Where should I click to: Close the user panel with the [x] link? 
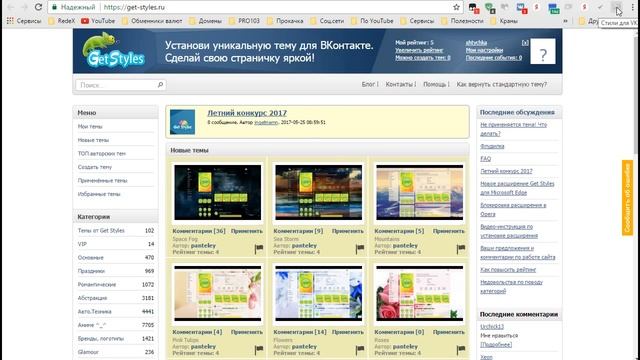point(525,42)
